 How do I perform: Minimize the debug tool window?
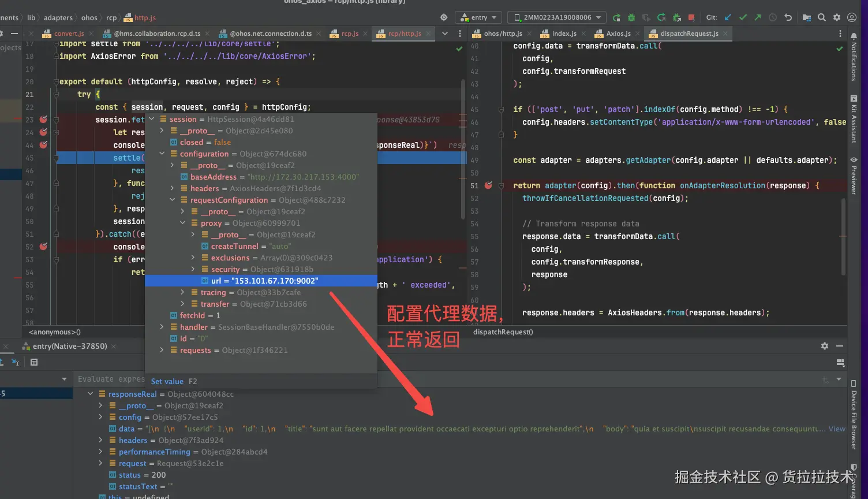[840, 346]
